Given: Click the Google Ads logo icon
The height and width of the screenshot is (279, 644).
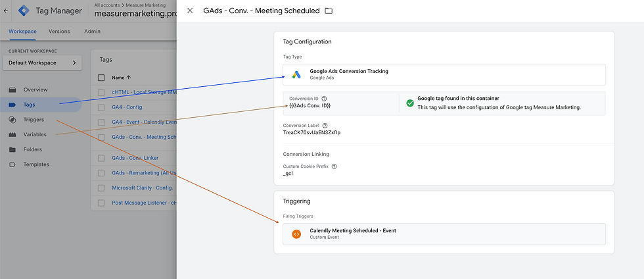Looking at the screenshot, I should click(x=296, y=74).
